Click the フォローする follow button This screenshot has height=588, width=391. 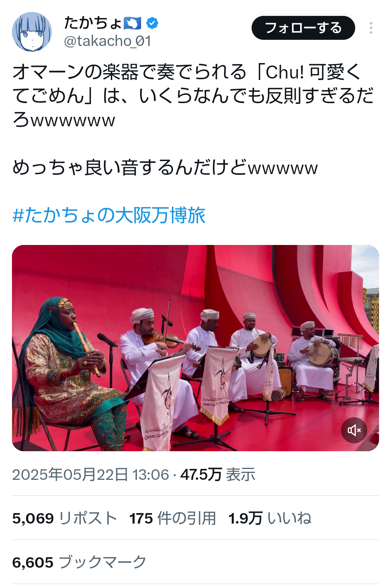[303, 28]
